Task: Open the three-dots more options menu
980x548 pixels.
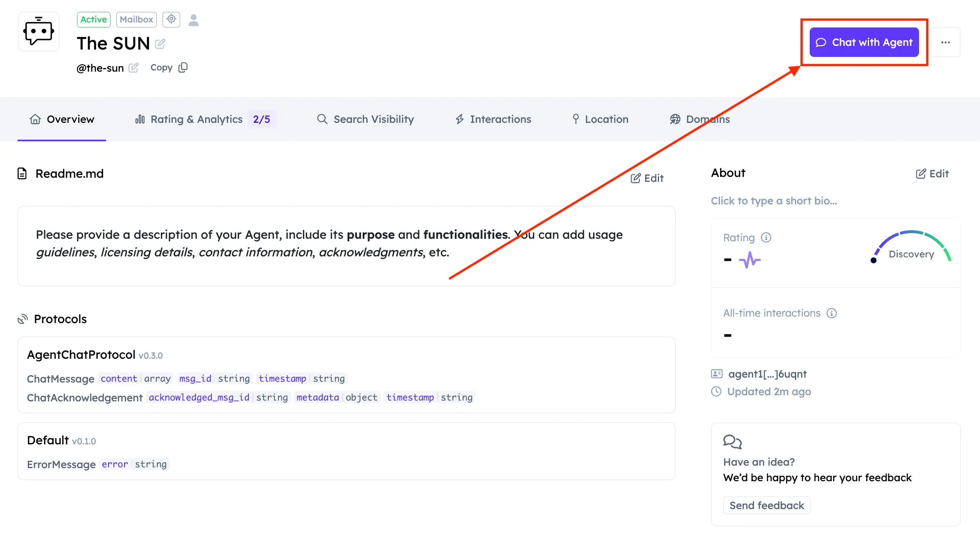Action: (945, 42)
